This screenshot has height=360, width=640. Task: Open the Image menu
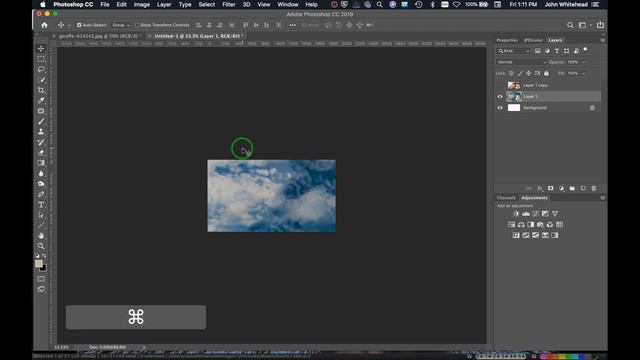click(x=142, y=4)
